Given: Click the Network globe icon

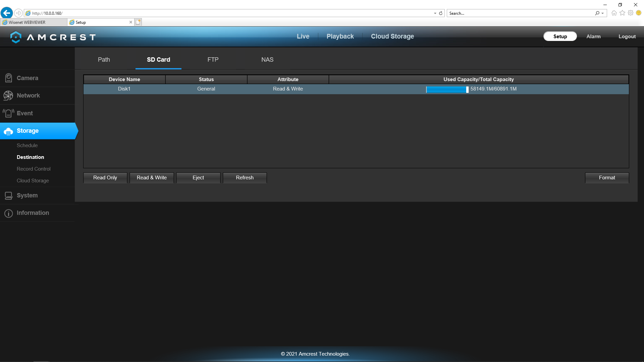Looking at the screenshot, I should 8,96.
